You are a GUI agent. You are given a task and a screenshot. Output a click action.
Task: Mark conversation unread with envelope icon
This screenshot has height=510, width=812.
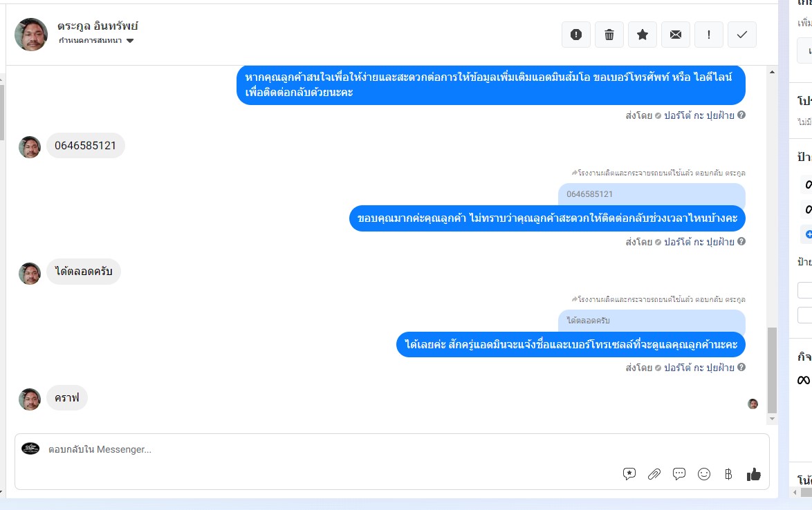[675, 35]
